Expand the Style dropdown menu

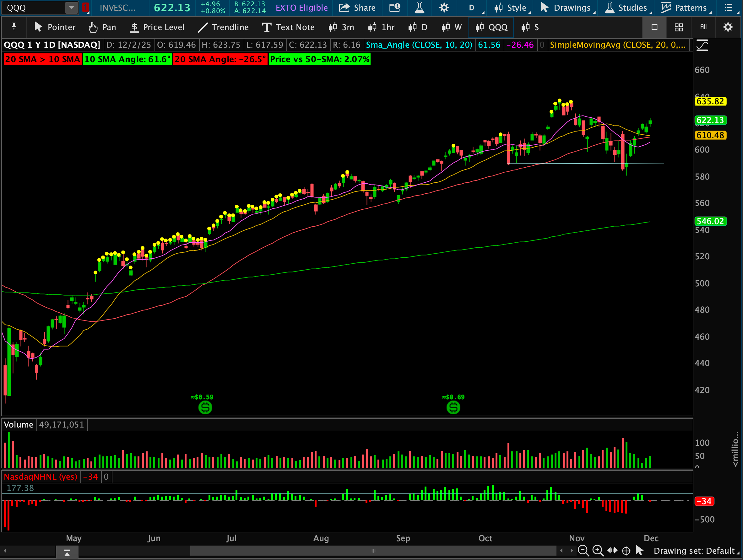click(x=512, y=8)
